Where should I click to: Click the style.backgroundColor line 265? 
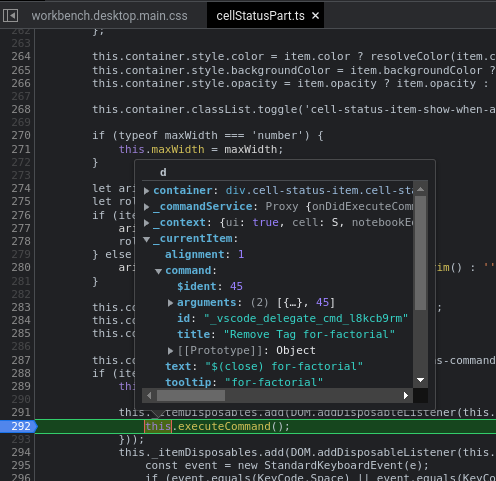[294, 70]
